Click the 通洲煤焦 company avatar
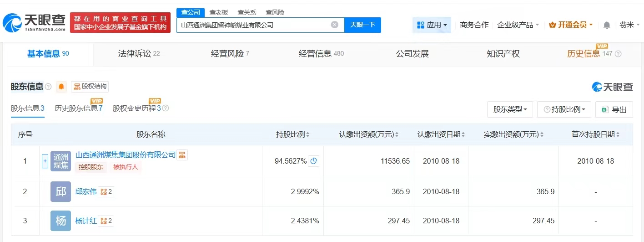 point(60,161)
